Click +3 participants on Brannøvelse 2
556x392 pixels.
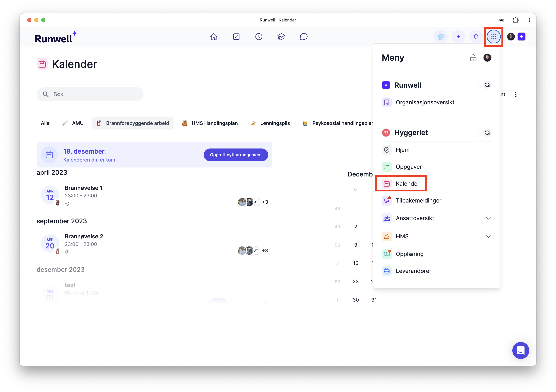coord(265,251)
